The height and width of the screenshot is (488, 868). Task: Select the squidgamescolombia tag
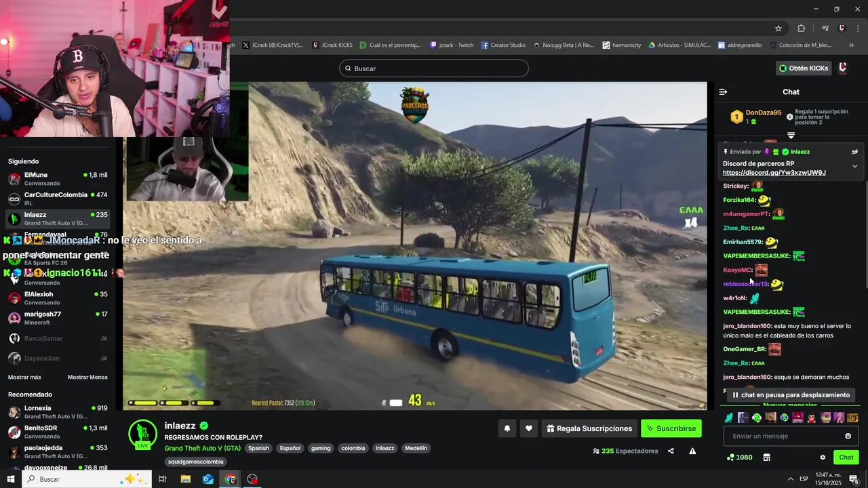tap(196, 462)
